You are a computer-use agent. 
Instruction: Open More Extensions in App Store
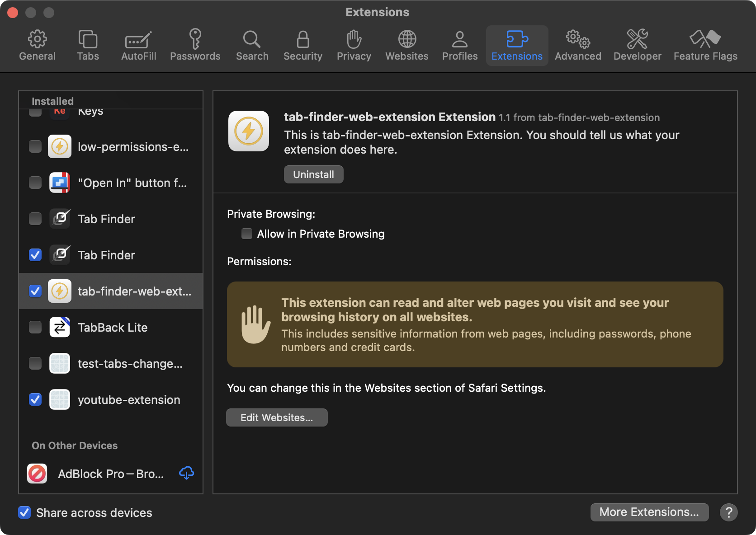point(649,512)
